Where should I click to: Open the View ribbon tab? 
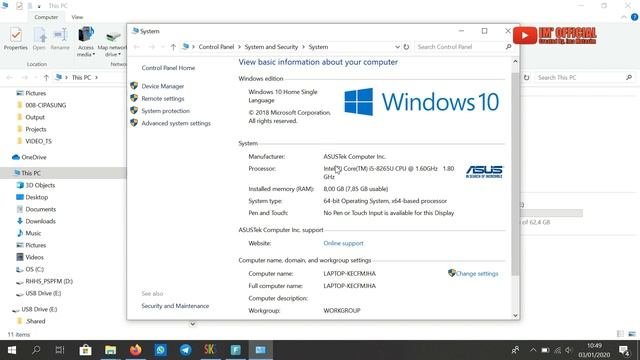click(77, 17)
